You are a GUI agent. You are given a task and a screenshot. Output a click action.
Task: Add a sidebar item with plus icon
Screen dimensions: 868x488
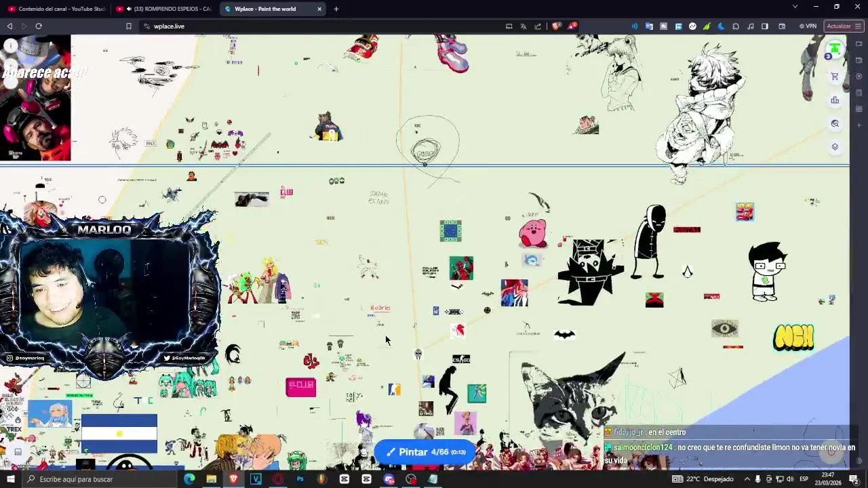point(859,125)
